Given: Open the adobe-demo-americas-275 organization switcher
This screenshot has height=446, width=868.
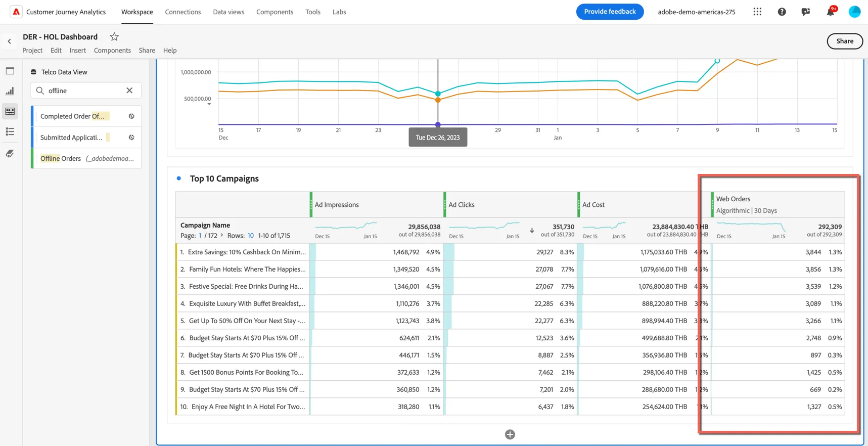Looking at the screenshot, I should tap(696, 12).
